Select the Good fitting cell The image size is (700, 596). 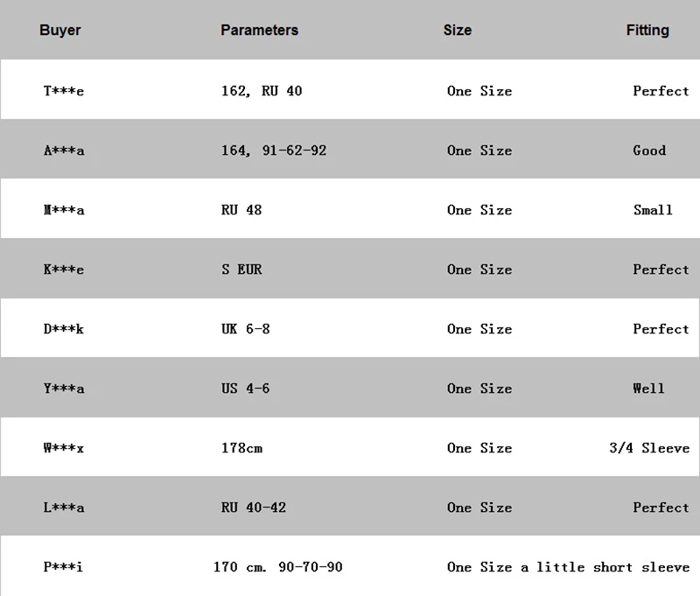[649, 151]
